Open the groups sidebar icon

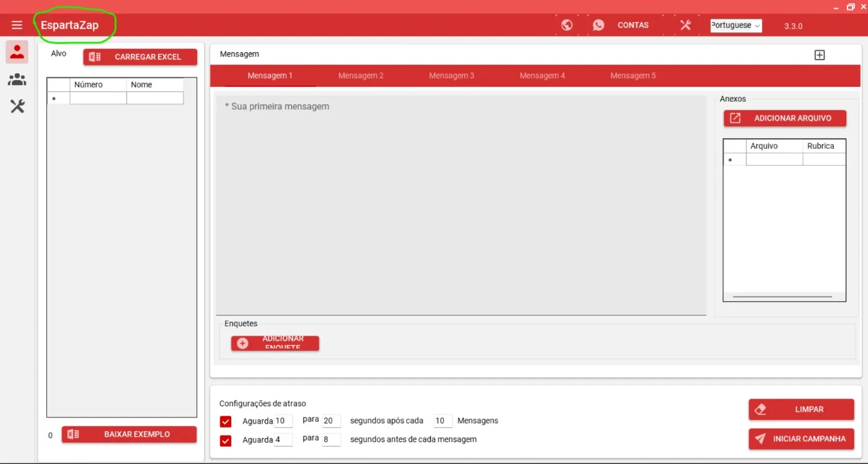pyautogui.click(x=17, y=79)
